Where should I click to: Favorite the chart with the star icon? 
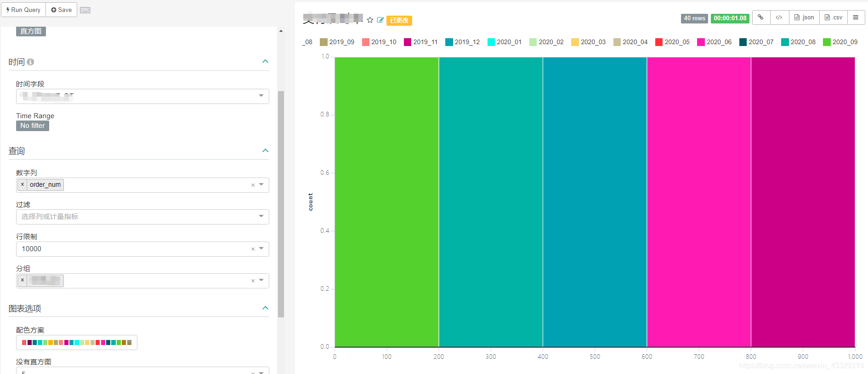pos(370,20)
